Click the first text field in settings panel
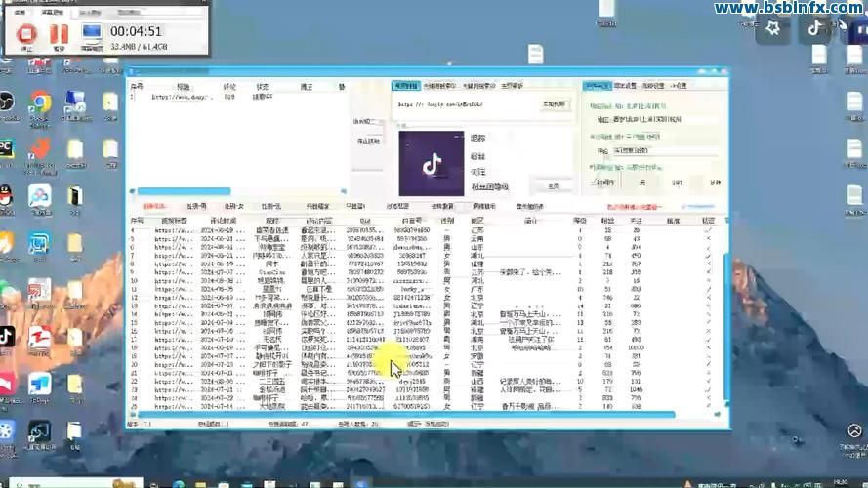This screenshot has width=868, height=488. (x=665, y=119)
